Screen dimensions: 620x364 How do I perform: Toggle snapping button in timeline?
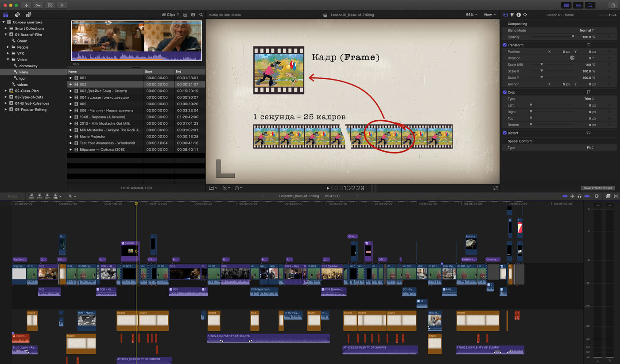(x=587, y=196)
